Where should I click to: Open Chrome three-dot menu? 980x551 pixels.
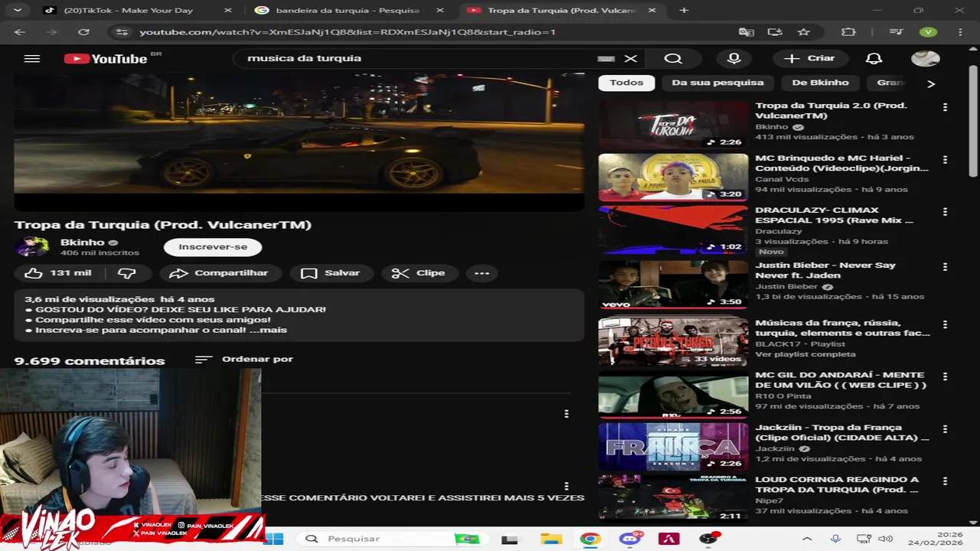coord(960,32)
